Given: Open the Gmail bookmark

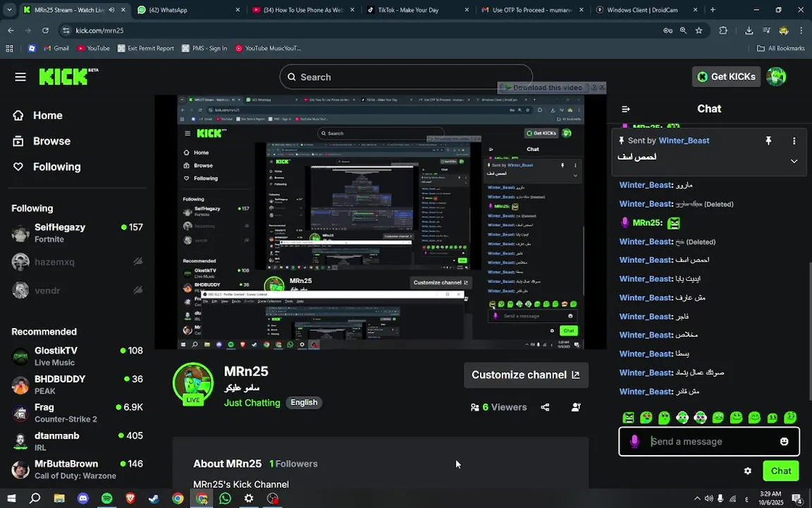Looking at the screenshot, I should (x=56, y=48).
